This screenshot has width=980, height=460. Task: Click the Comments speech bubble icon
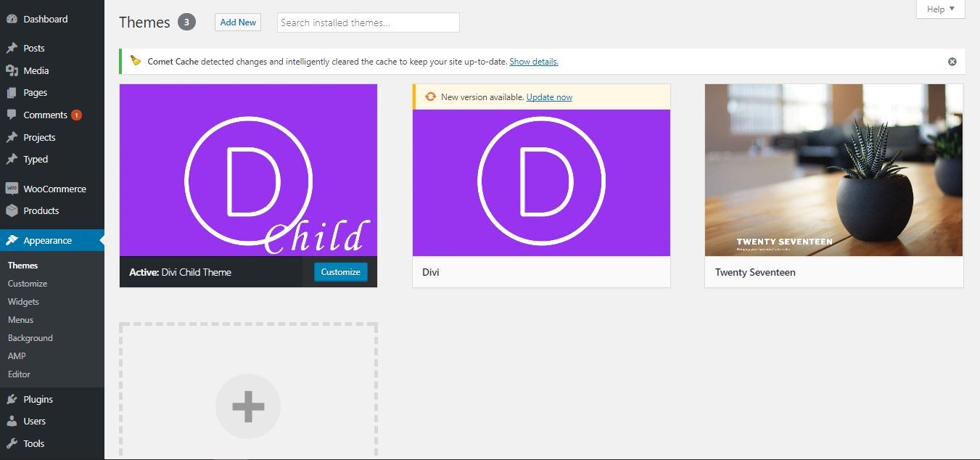pyautogui.click(x=12, y=115)
